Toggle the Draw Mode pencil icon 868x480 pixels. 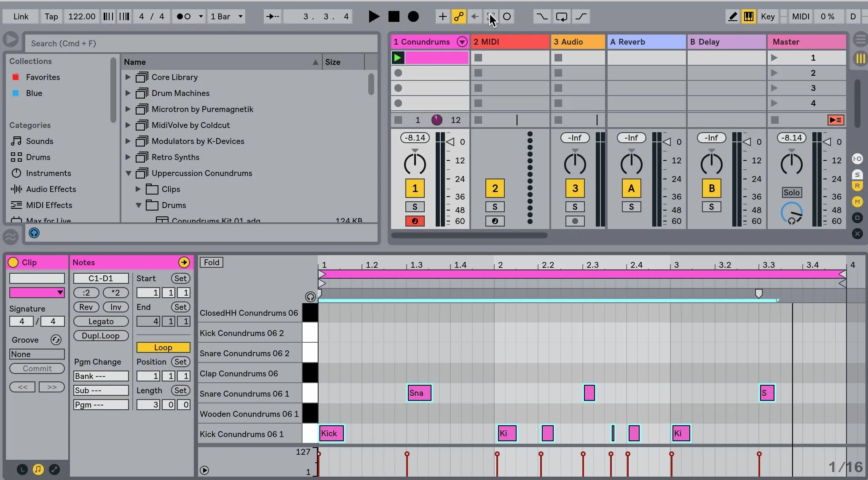pos(733,16)
